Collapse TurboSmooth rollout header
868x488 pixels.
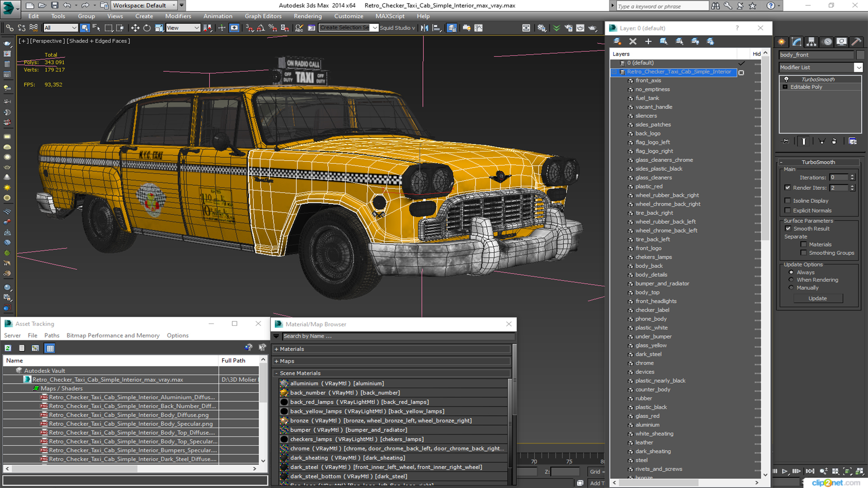click(818, 162)
